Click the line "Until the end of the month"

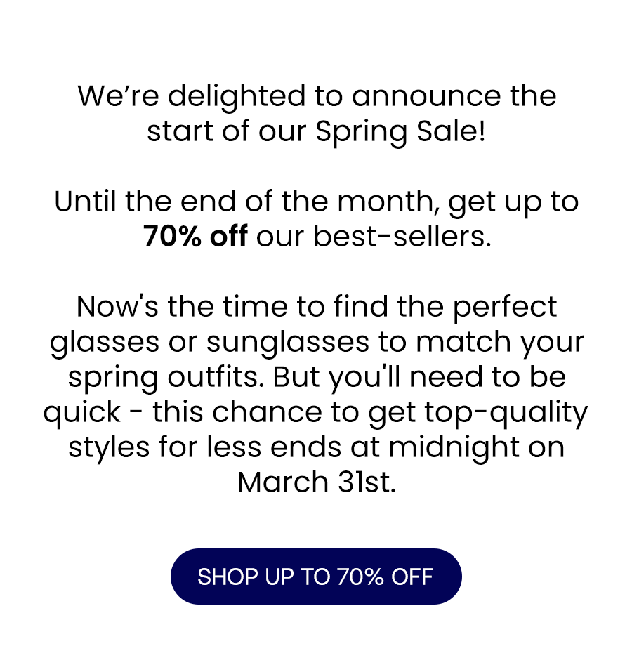317,202
